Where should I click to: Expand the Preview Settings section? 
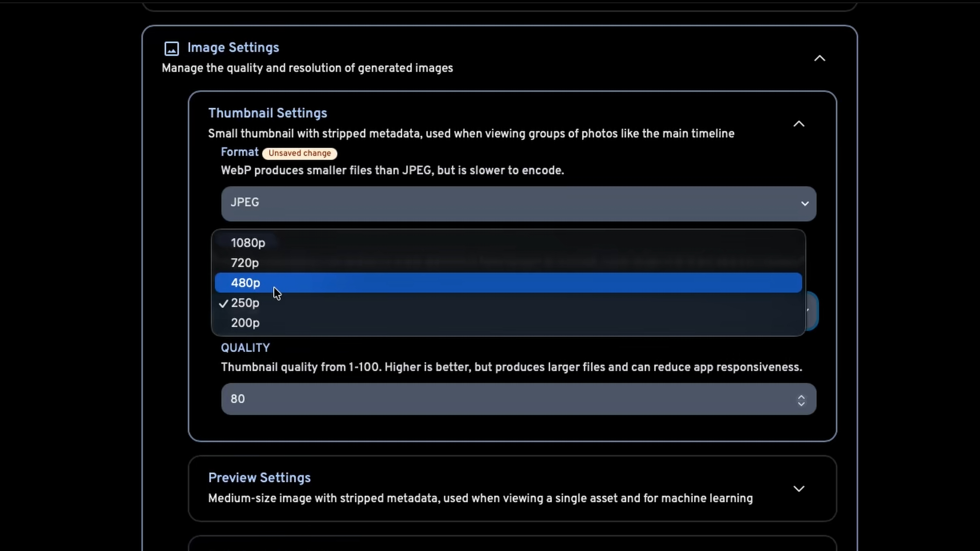799,489
